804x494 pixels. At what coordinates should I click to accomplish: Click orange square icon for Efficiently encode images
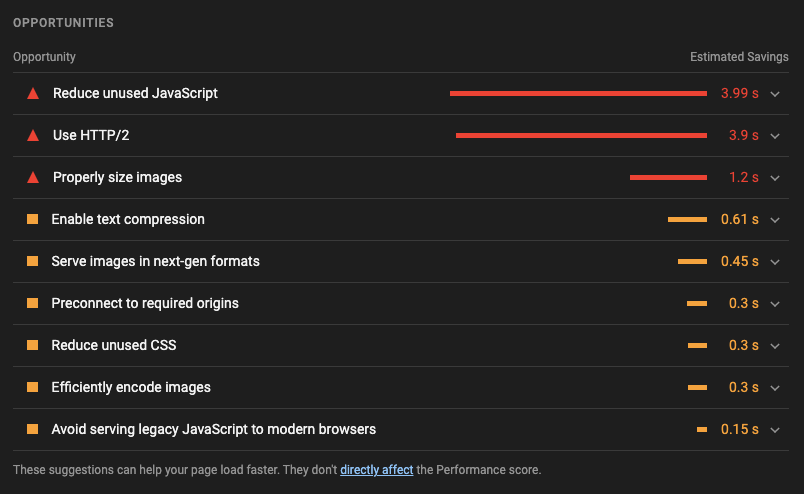[x=32, y=387]
